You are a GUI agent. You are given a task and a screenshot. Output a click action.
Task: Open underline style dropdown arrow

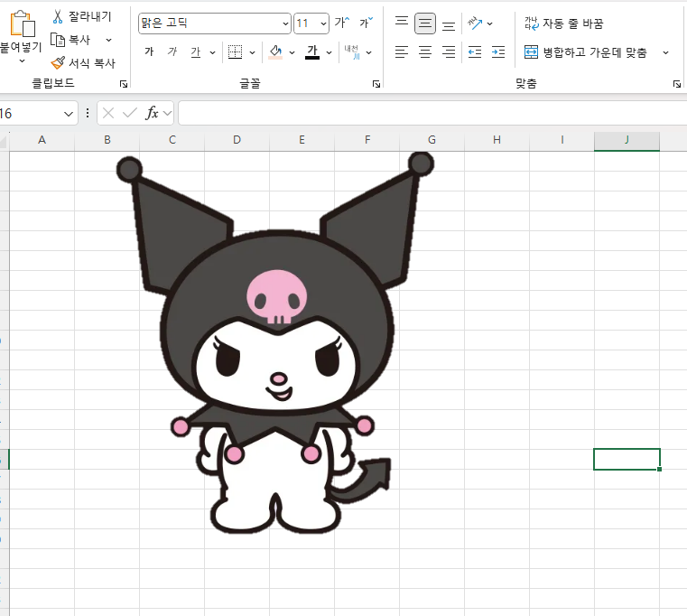click(x=212, y=52)
